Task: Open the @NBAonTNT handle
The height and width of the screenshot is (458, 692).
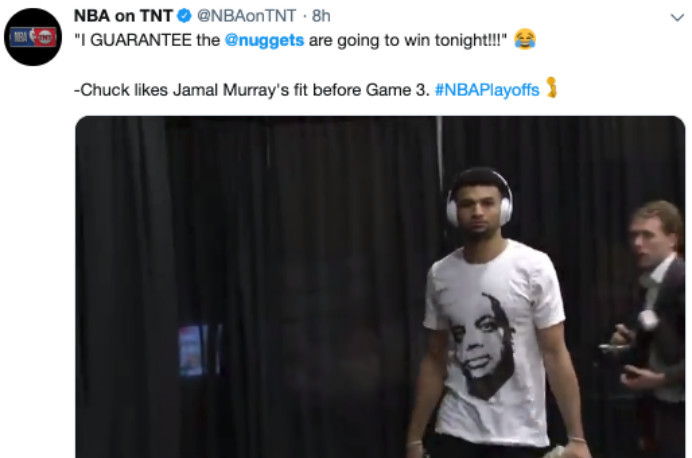Action: [246, 16]
